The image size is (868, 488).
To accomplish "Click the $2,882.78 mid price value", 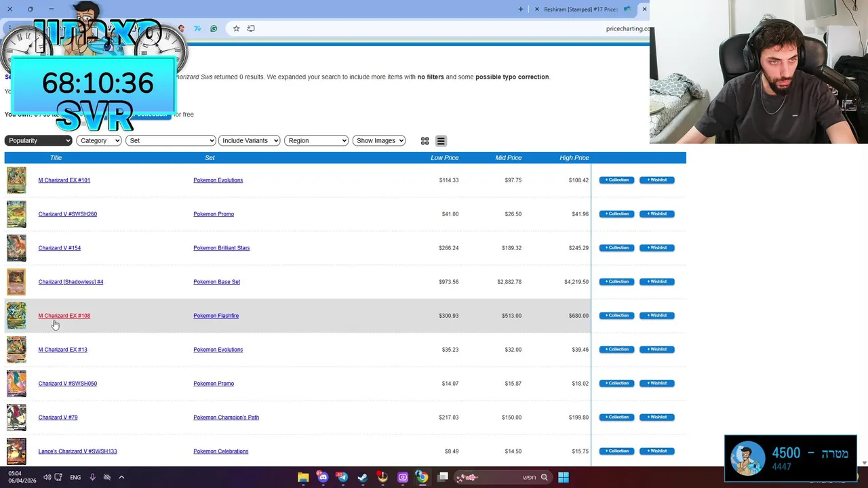I will coord(509,282).
